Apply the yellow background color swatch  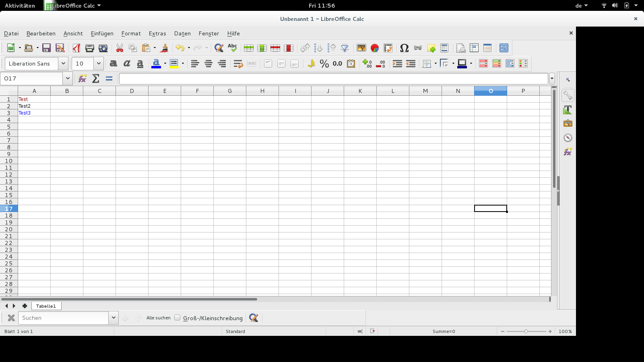tap(174, 64)
